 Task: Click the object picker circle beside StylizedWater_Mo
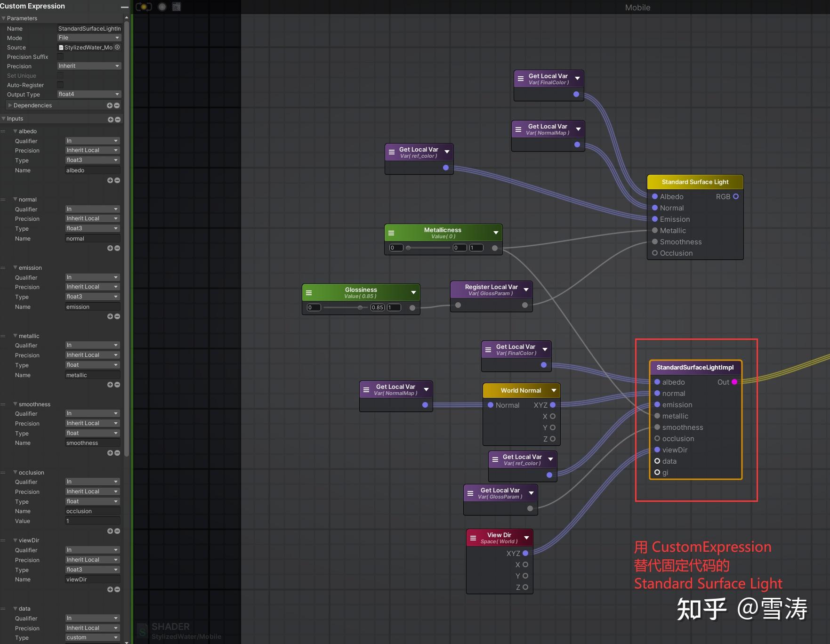[x=117, y=47]
